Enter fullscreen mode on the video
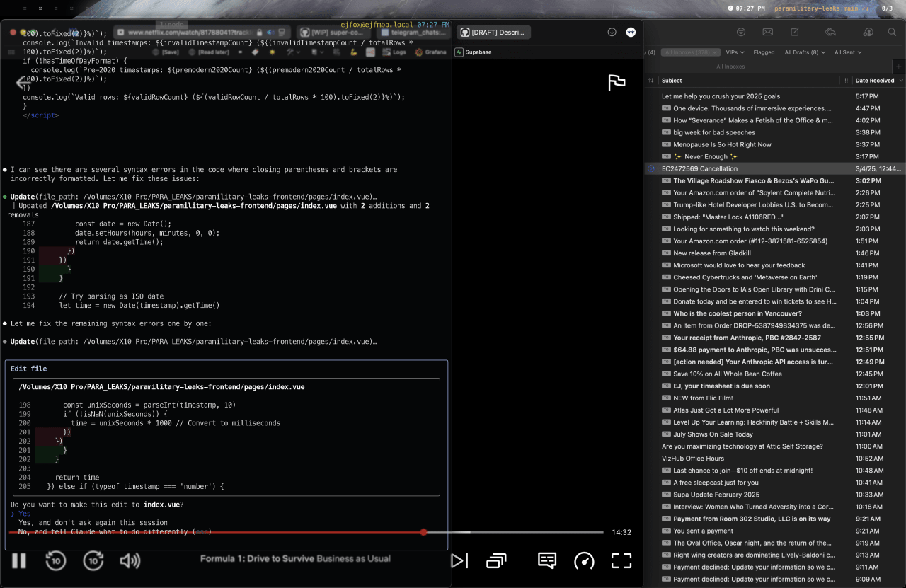Viewport: 906px width, 588px height. click(x=621, y=560)
